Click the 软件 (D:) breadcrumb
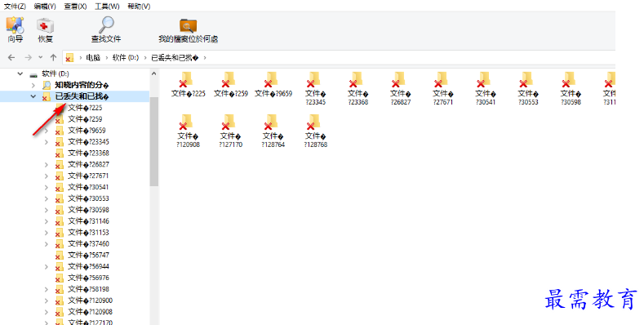Viewport: 644px width, 325px height. (x=126, y=58)
